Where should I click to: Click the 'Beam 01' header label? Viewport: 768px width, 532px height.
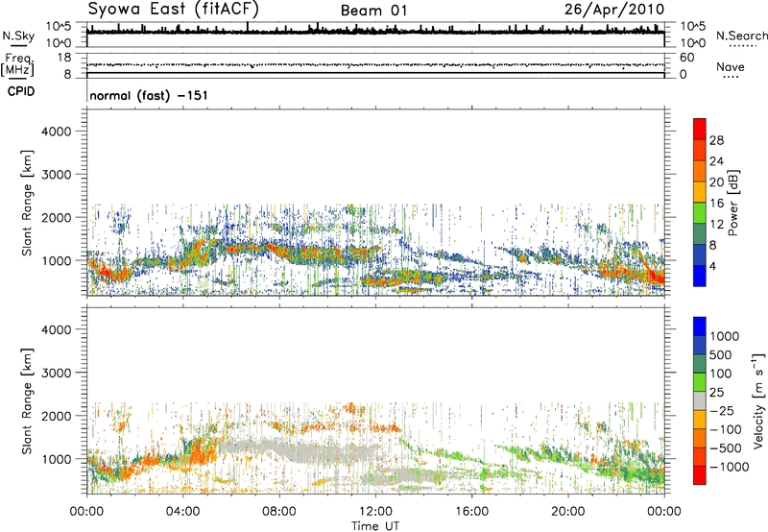[x=373, y=11]
